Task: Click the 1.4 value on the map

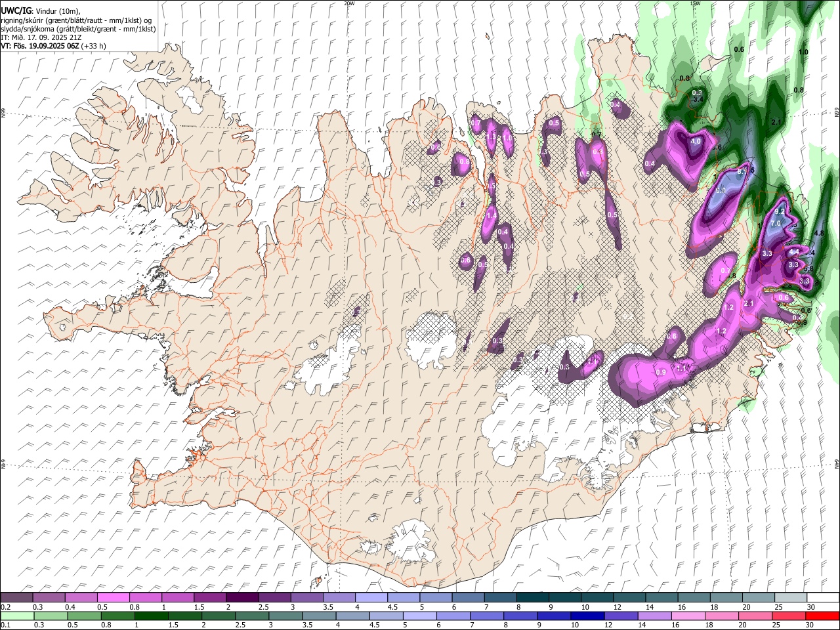Action: [492, 215]
